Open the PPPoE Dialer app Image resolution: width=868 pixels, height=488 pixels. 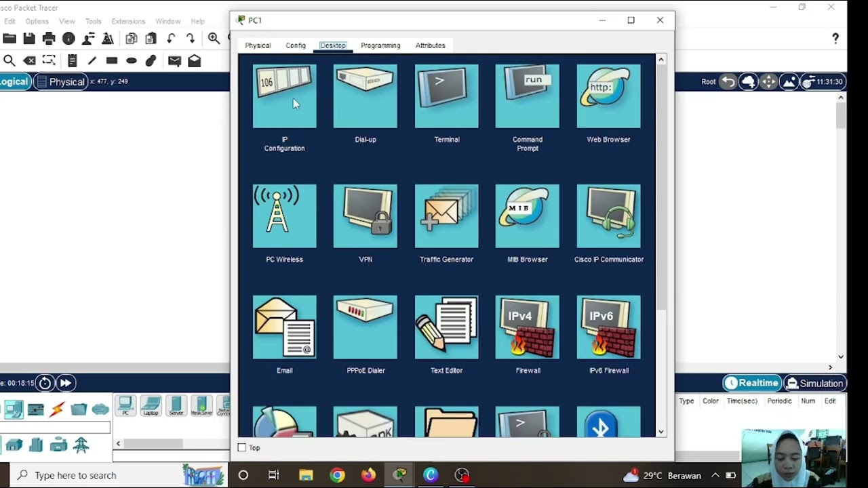[366, 327]
